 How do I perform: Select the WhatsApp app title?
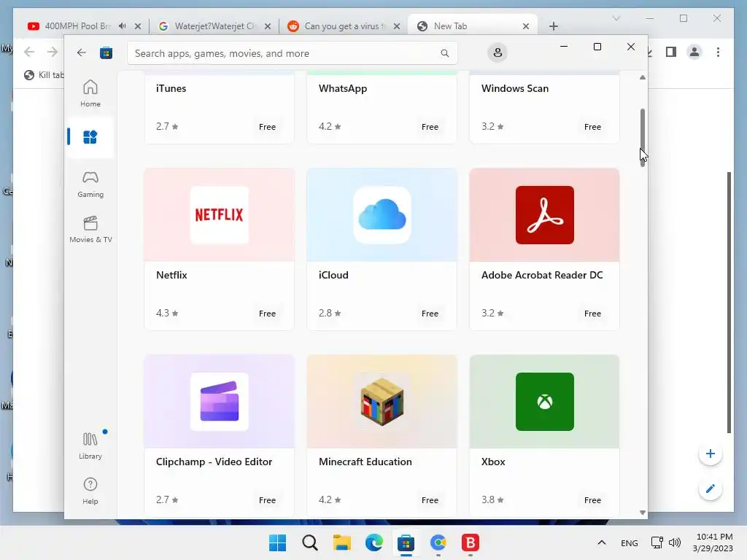[343, 88]
